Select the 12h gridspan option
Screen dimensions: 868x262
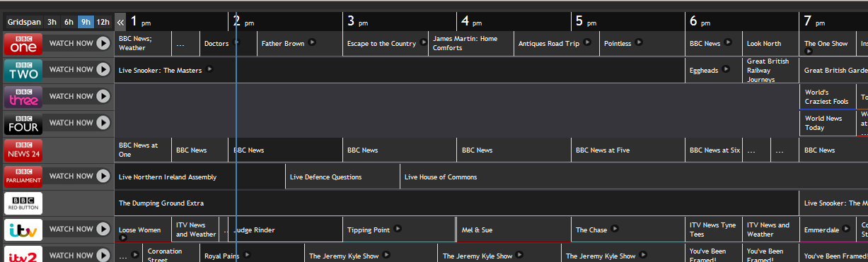tap(103, 22)
